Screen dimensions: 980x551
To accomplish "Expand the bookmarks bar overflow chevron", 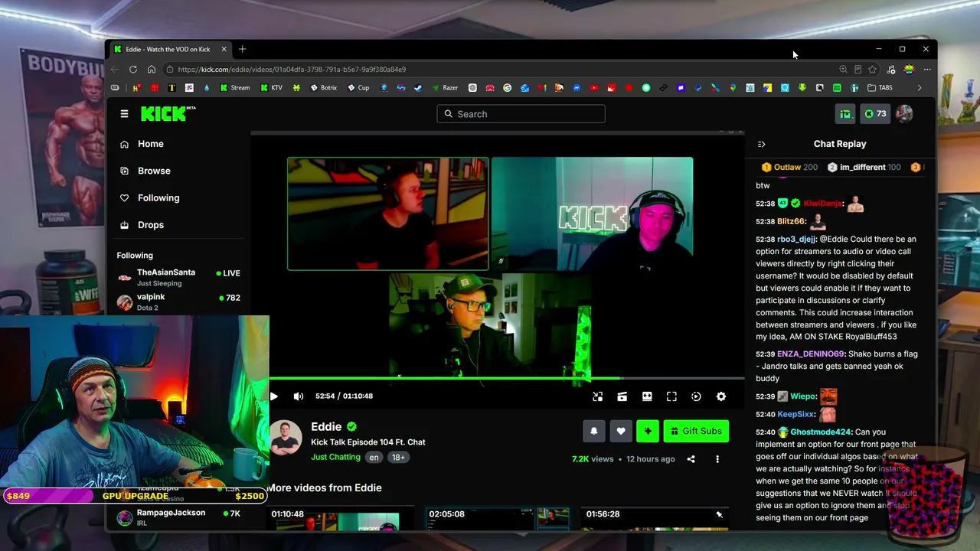I will 920,88.
